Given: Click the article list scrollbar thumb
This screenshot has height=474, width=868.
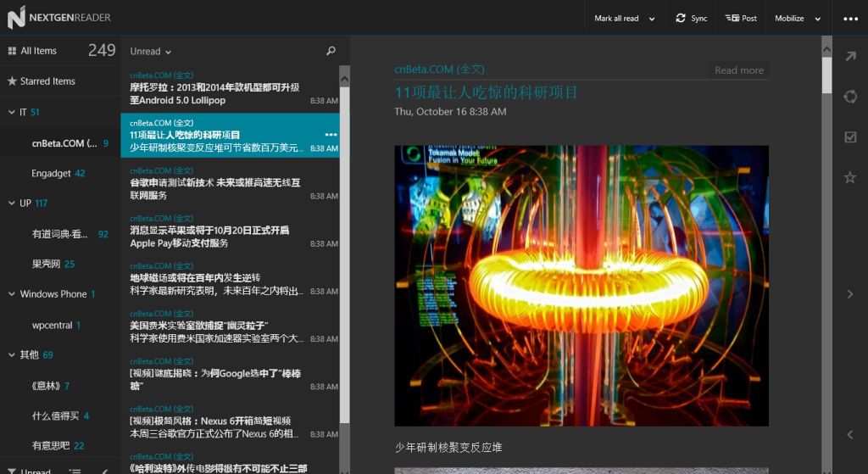Looking at the screenshot, I should (344, 254).
